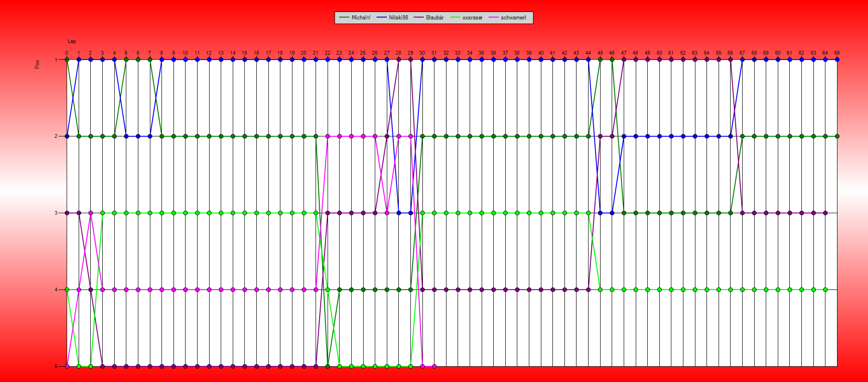This screenshot has height=382, width=868.
Task: Click MichaW's final marker at lap 65, position 2
Action: [x=837, y=136]
